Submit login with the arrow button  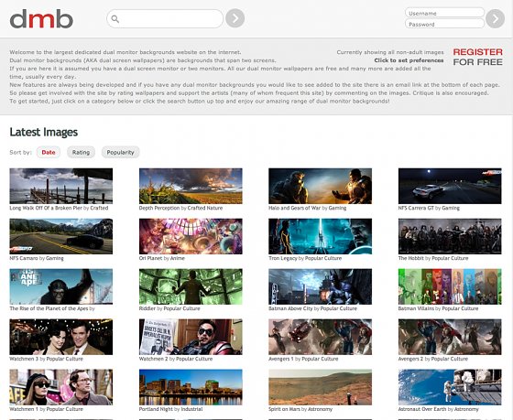(495, 18)
